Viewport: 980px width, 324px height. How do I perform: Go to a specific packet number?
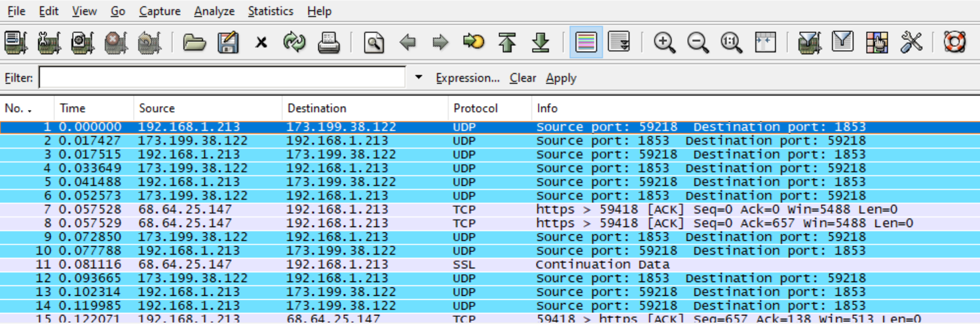click(x=474, y=43)
